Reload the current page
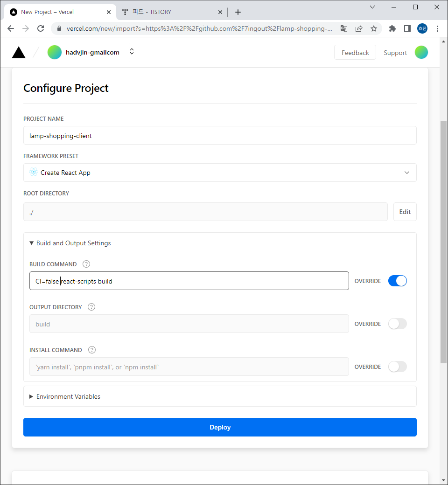 (x=41, y=28)
